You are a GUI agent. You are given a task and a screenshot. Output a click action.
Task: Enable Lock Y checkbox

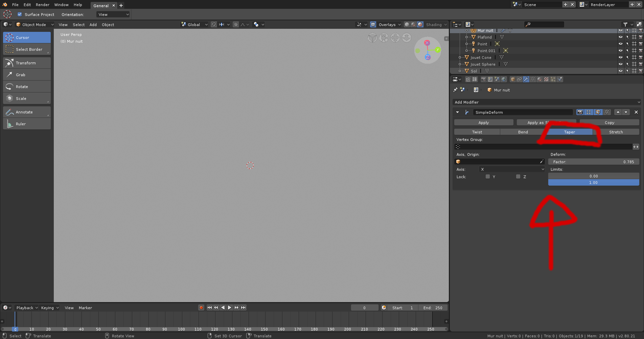487,176
